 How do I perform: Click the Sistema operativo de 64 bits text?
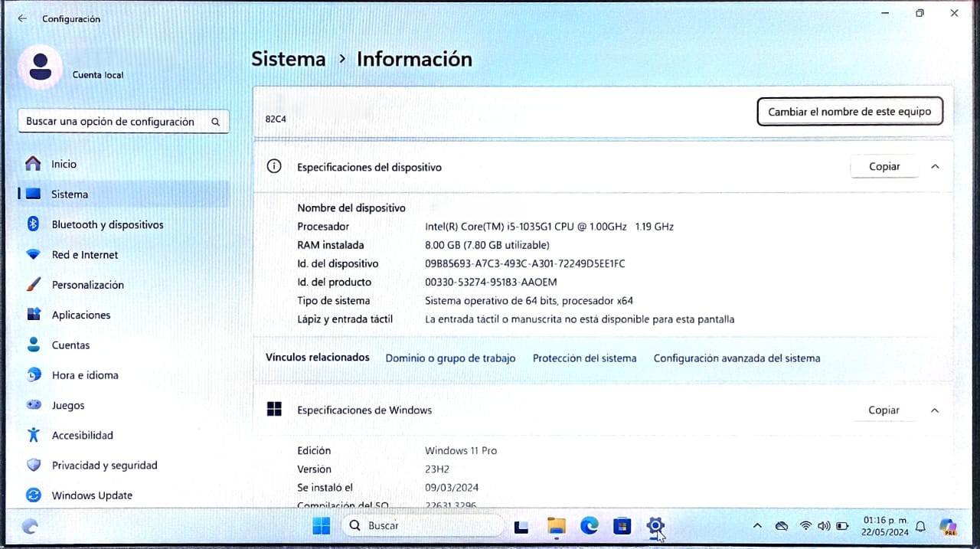pos(529,301)
